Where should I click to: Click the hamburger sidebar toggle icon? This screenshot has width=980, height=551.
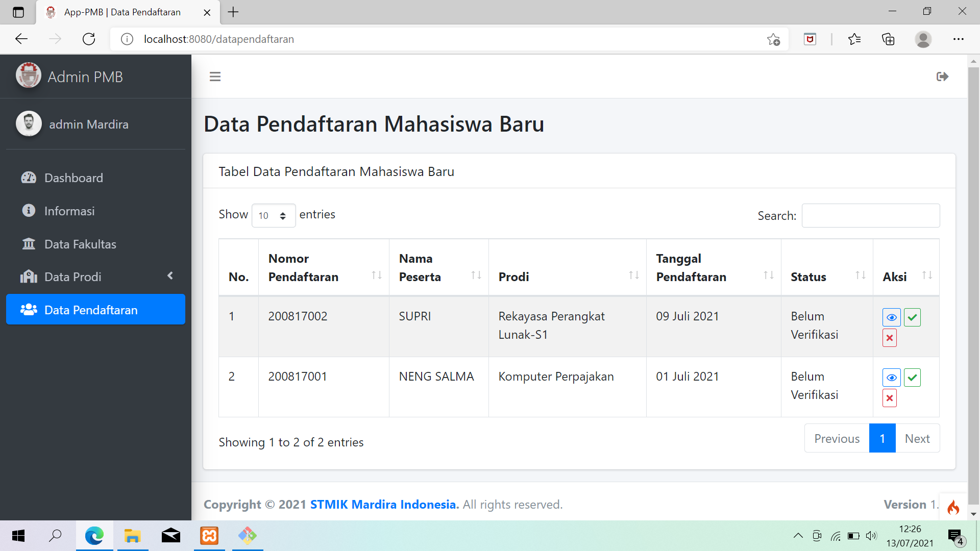[x=215, y=77]
